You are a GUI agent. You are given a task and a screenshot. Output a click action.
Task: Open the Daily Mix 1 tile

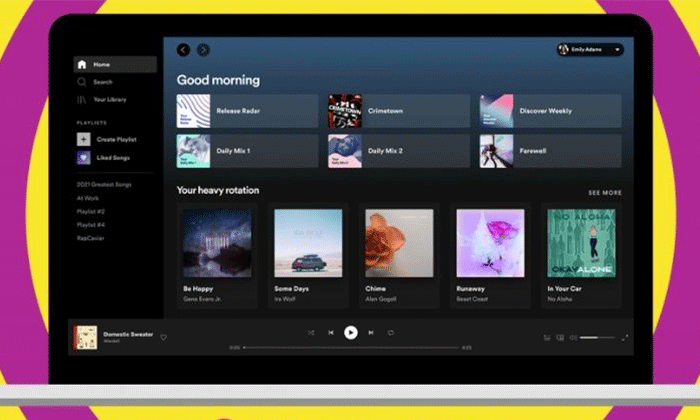[x=247, y=151]
